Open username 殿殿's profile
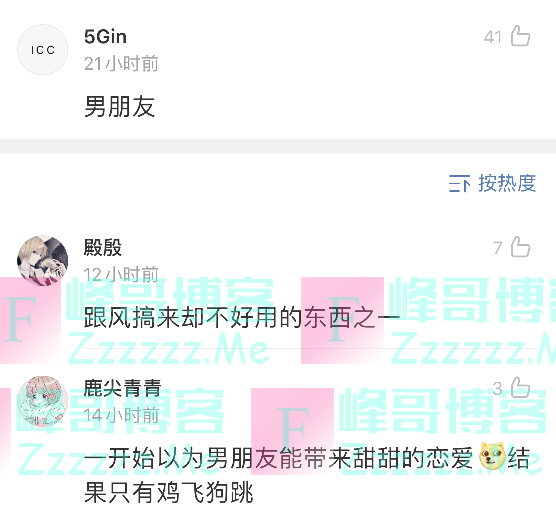The height and width of the screenshot is (518, 556). (103, 247)
